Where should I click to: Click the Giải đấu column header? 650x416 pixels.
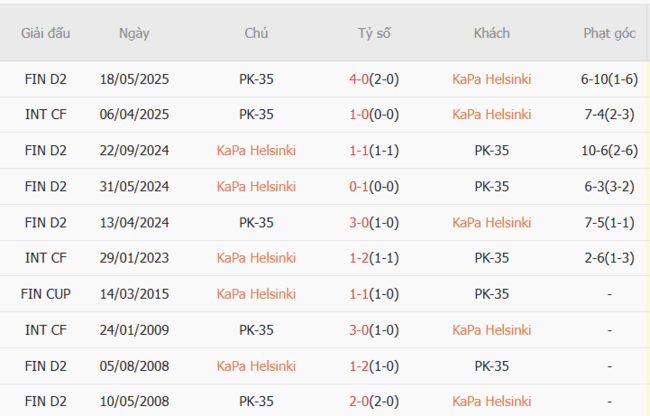click(46, 33)
